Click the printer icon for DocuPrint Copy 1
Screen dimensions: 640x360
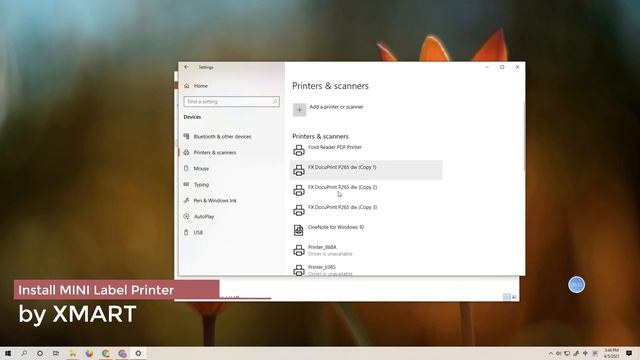tap(299, 171)
